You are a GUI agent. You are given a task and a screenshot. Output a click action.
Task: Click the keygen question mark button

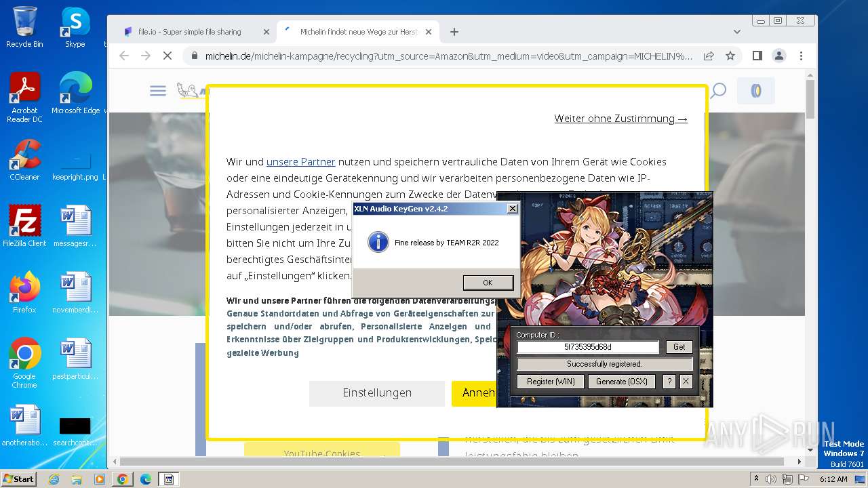point(669,382)
